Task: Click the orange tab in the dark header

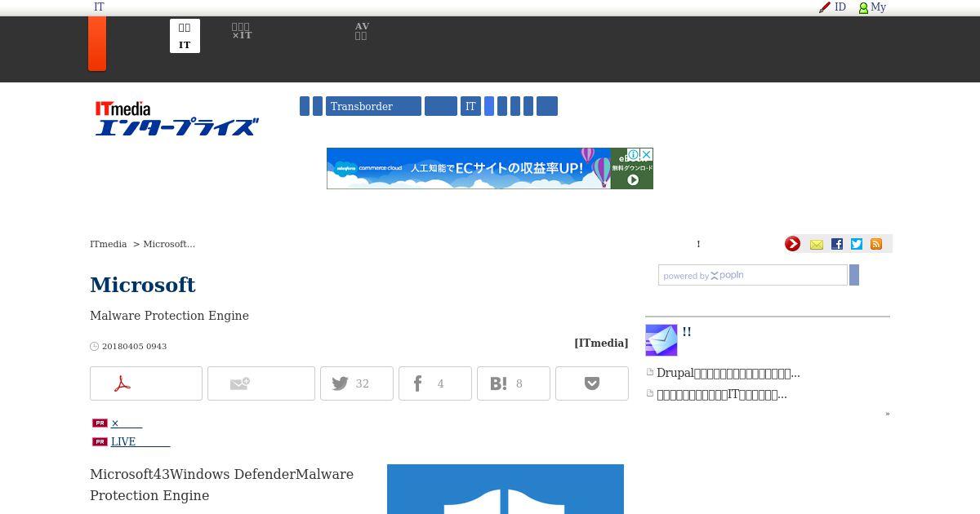Action: pyautogui.click(x=97, y=43)
